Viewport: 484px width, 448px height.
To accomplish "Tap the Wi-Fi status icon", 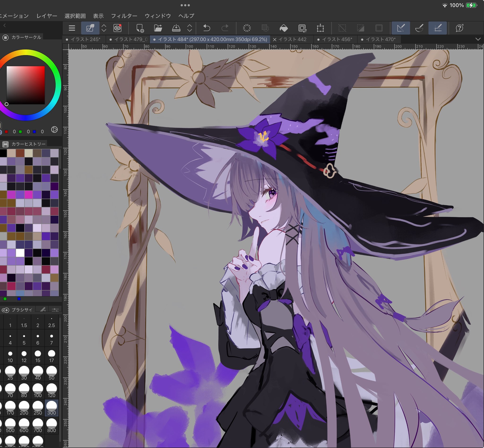I will (445, 5).
